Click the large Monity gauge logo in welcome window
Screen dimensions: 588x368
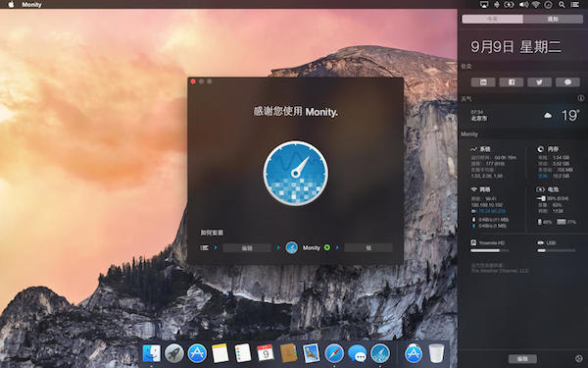(296, 173)
